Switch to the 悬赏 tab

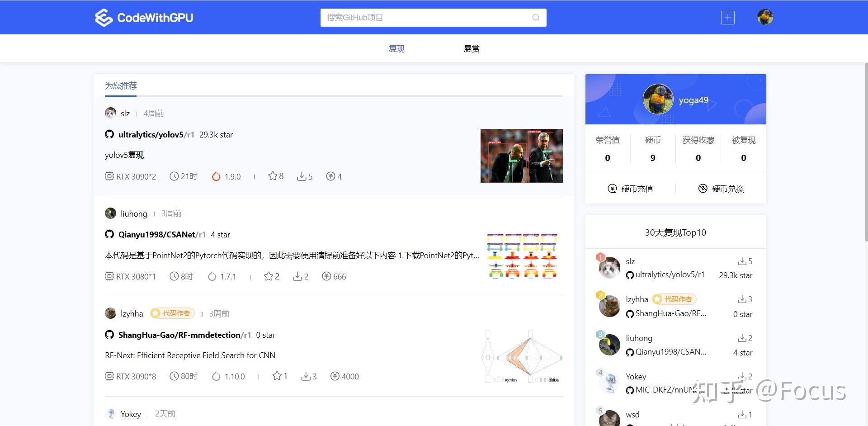point(471,48)
